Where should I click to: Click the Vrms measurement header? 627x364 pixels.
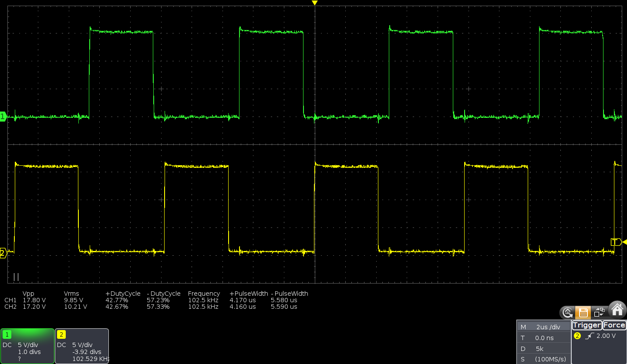tap(71, 294)
